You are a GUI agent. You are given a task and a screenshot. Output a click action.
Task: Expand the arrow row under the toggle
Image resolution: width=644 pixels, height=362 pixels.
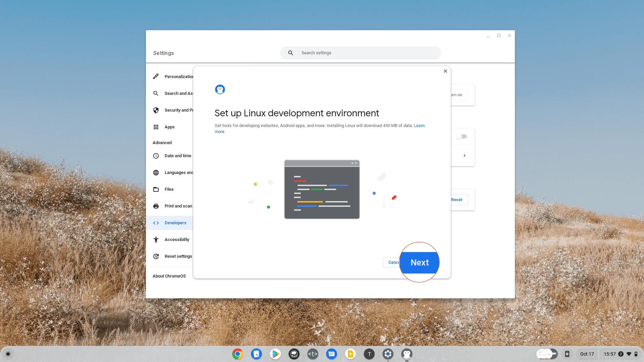coord(464,156)
